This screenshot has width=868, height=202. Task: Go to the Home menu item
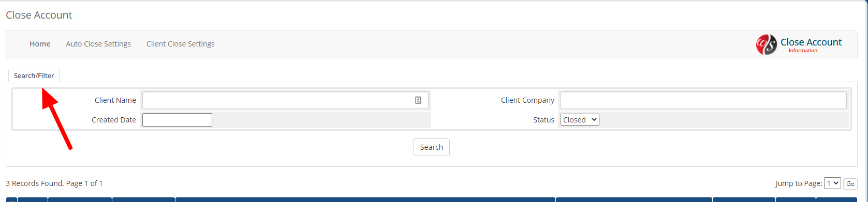[x=40, y=44]
